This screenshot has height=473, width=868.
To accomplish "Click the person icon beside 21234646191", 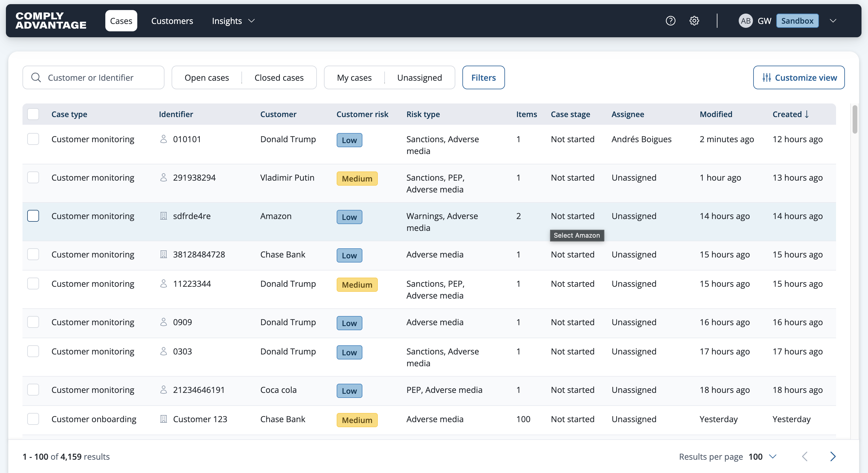I will [163, 390].
